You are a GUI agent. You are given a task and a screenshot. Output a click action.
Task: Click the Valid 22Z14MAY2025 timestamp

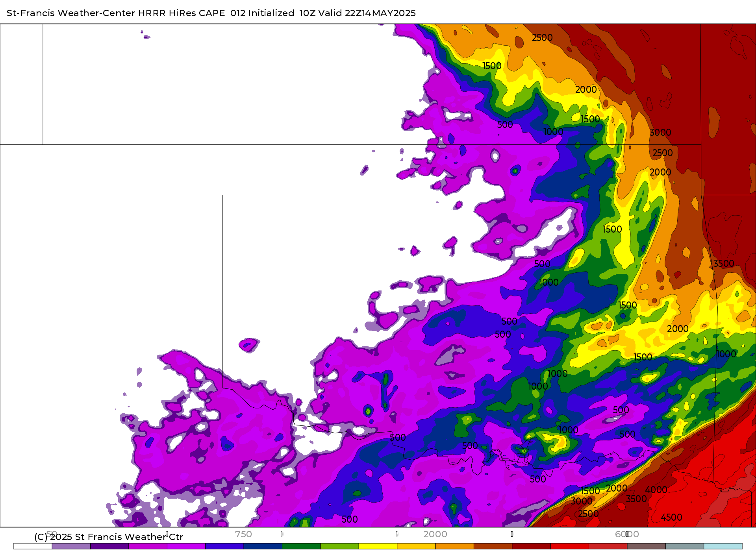click(x=367, y=13)
